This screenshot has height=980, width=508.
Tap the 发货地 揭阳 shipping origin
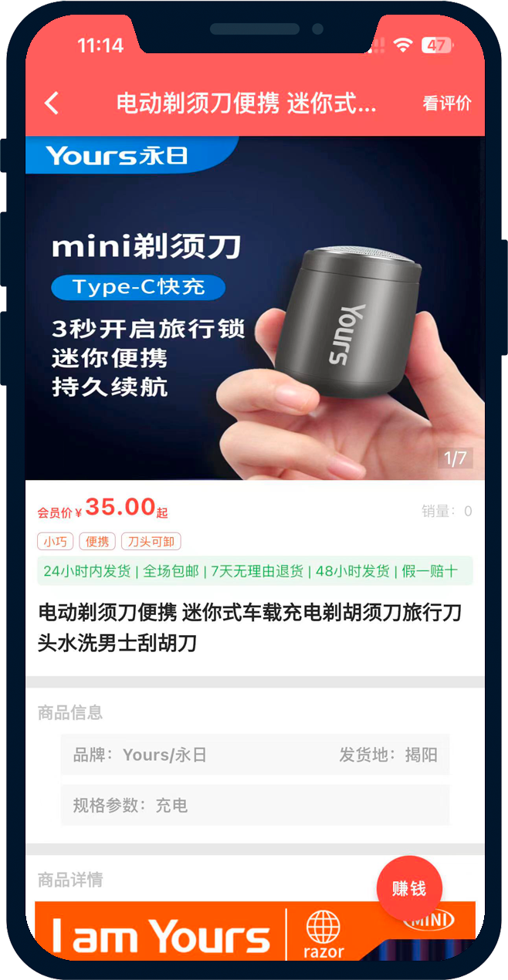[x=388, y=755]
